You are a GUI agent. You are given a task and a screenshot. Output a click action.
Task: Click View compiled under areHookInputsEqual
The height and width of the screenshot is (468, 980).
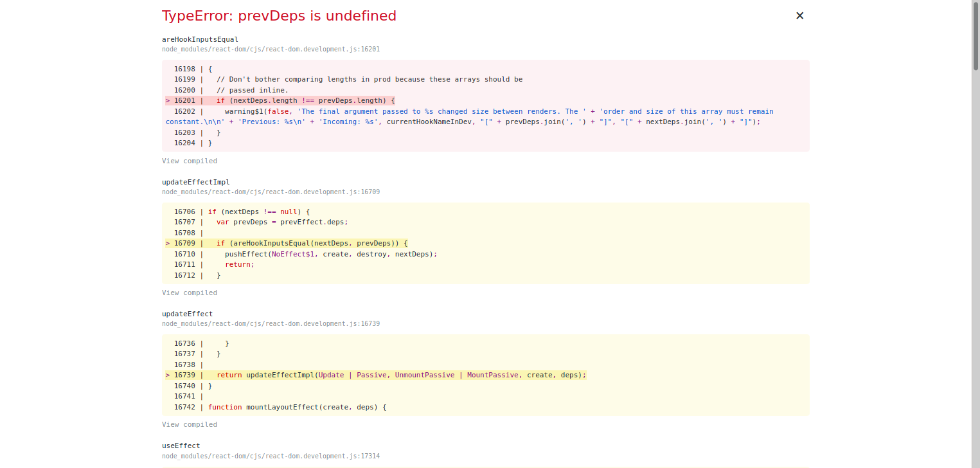pyautogui.click(x=190, y=161)
